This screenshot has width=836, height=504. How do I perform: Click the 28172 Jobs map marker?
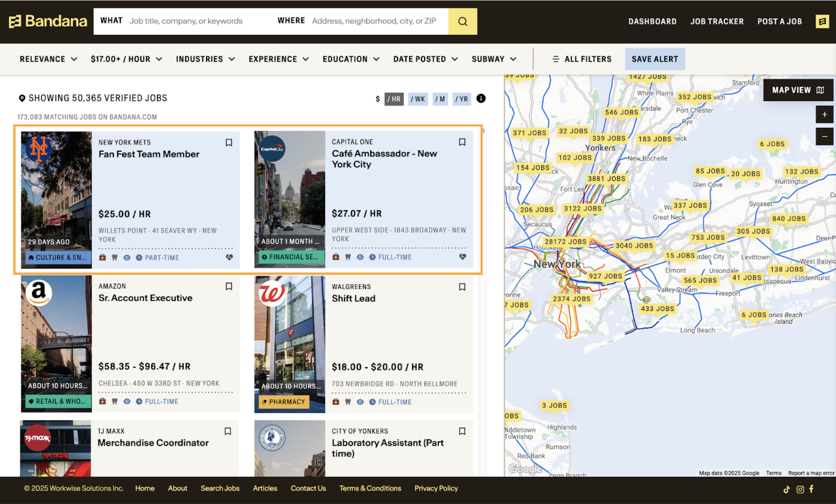(566, 242)
